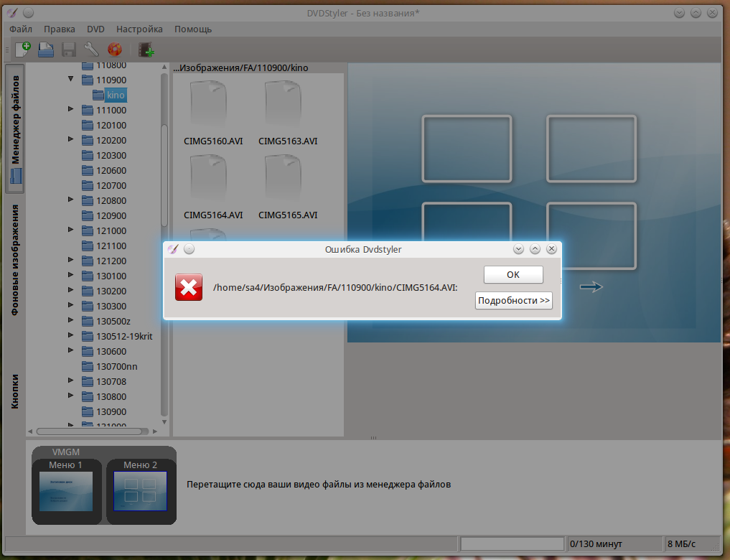Click the 120900 folder icon

(x=88, y=215)
